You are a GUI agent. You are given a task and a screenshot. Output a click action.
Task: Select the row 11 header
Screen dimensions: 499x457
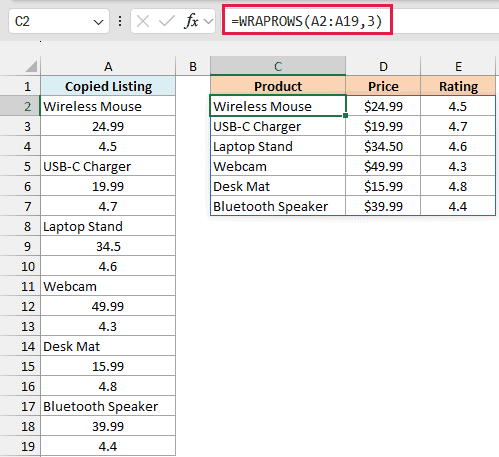[x=20, y=286]
